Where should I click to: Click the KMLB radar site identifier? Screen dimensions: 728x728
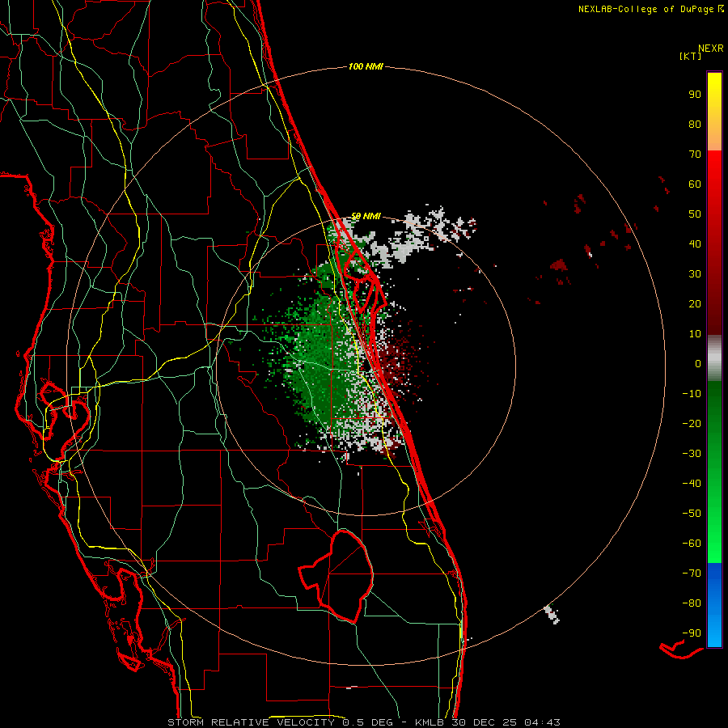pyautogui.click(x=429, y=722)
